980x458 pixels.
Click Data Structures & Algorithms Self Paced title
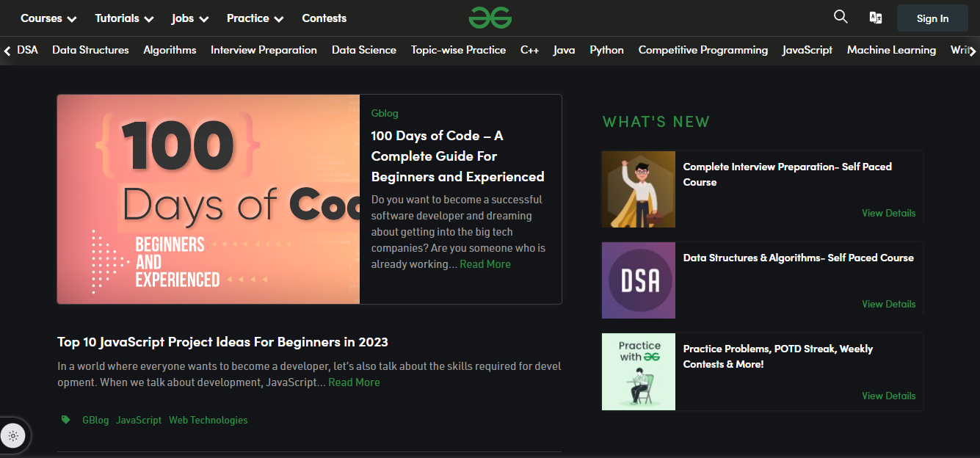pyautogui.click(x=799, y=258)
